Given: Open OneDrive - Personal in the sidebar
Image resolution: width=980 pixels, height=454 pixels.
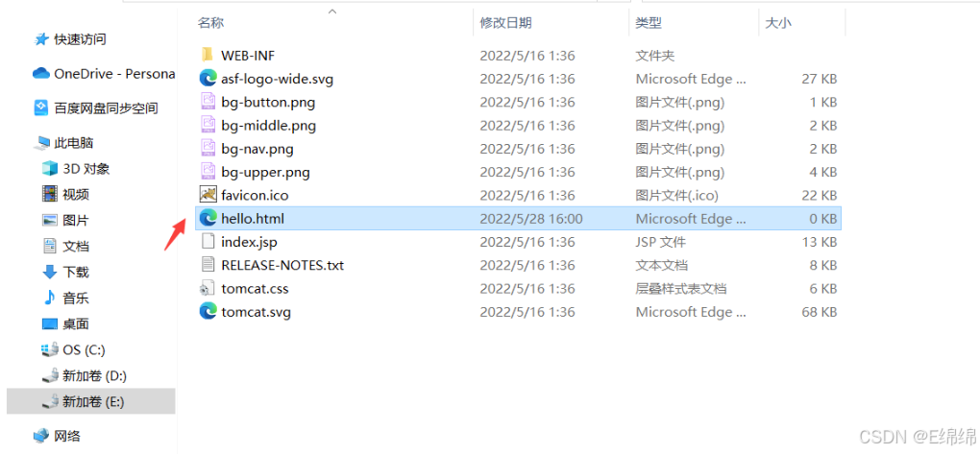Looking at the screenshot, I should [x=114, y=74].
